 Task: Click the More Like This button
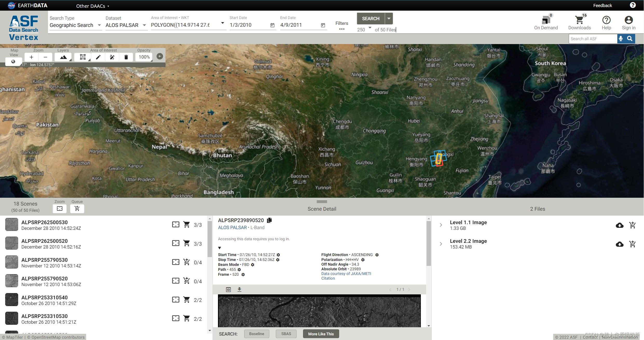coord(321,334)
